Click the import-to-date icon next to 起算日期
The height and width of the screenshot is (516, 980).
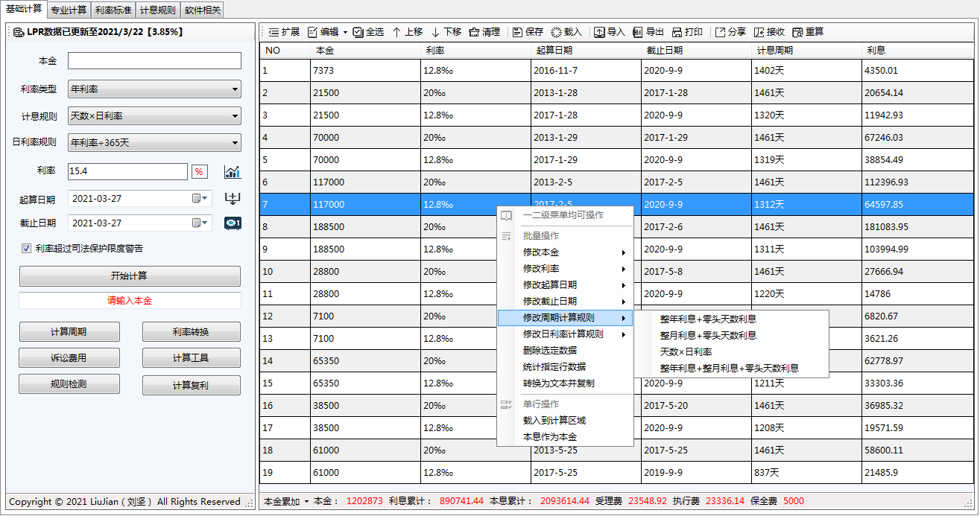coord(233,197)
